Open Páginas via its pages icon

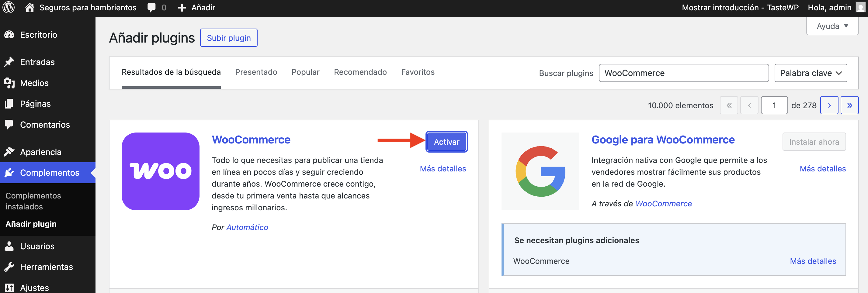pos(9,104)
